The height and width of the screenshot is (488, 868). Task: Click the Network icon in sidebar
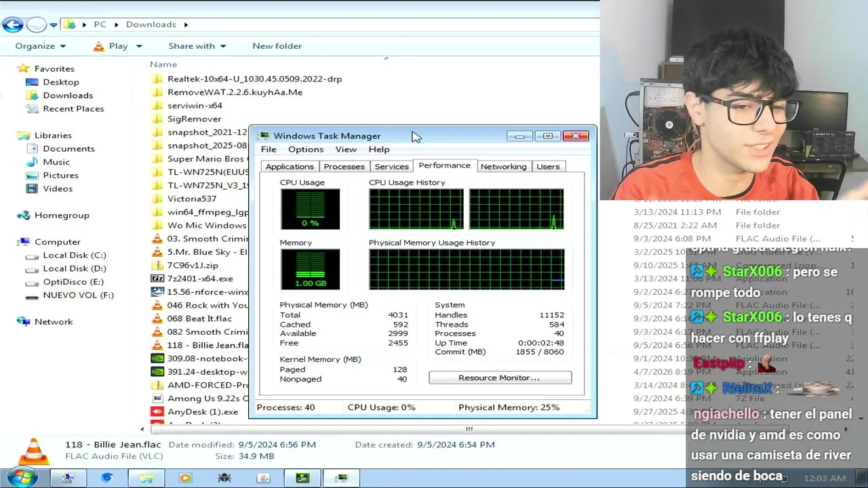click(x=24, y=321)
